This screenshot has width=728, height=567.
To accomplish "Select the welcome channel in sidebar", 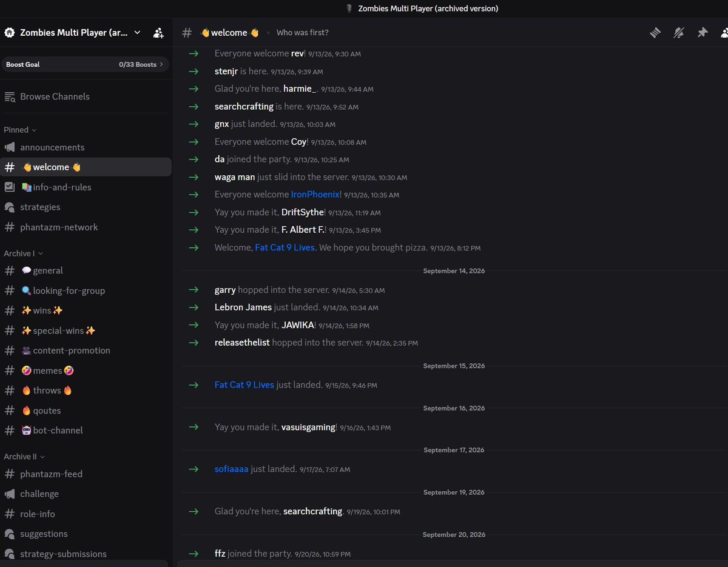I will pyautogui.click(x=86, y=167).
